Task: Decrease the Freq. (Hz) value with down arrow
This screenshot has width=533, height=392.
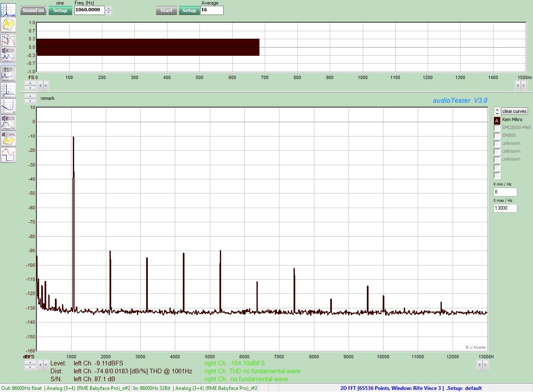Action: 109,12
